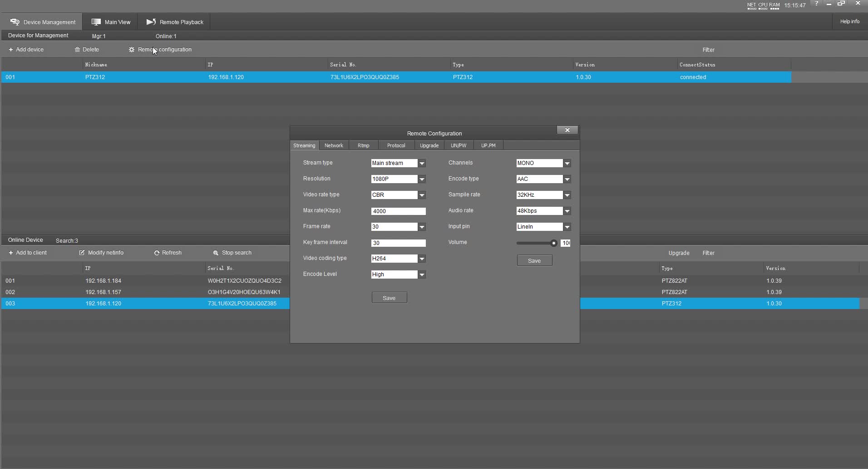Click the Serial No. column header in management table
Image resolution: width=868 pixels, height=469 pixels.
point(343,65)
